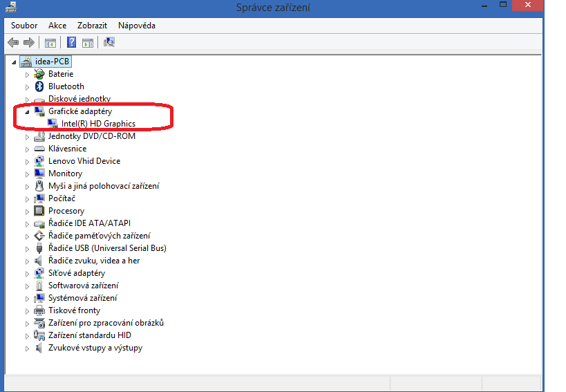Expand the Řadiče USB (Universal Serial Bus) node
Viewport: 566px width, 392px height.
tap(28, 248)
